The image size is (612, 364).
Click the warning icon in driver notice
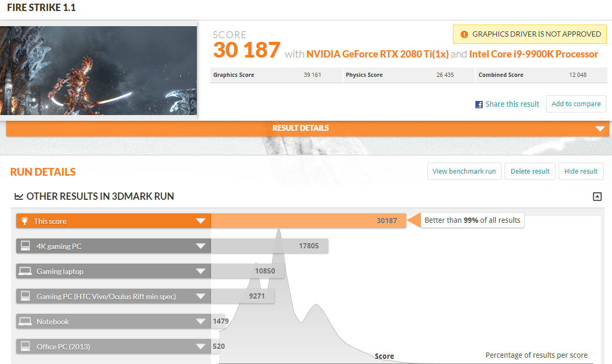(x=464, y=35)
